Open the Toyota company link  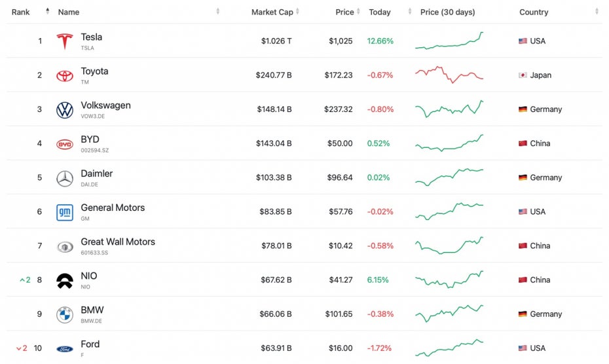coord(94,71)
